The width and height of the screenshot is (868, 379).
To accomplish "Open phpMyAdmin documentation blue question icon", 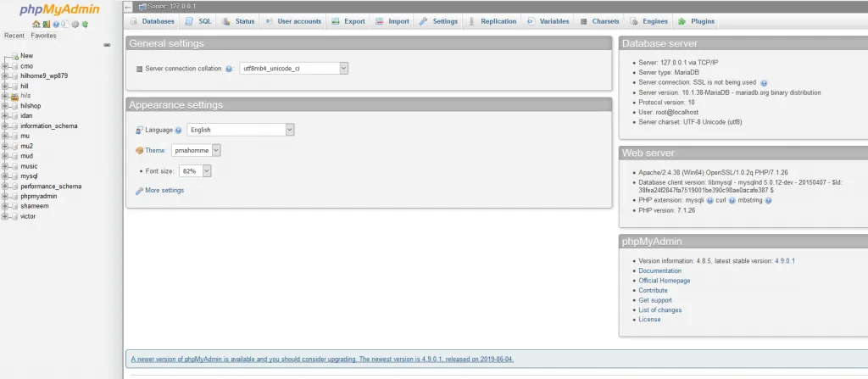I will (56, 25).
